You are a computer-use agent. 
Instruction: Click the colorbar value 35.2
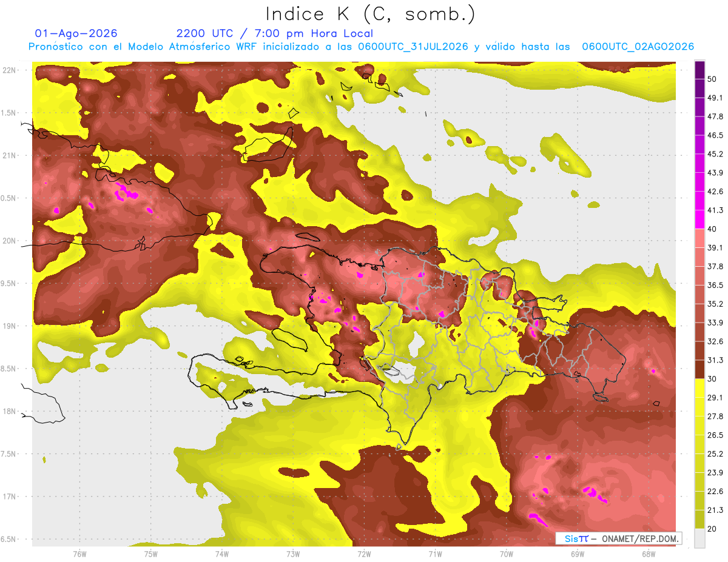pos(715,304)
